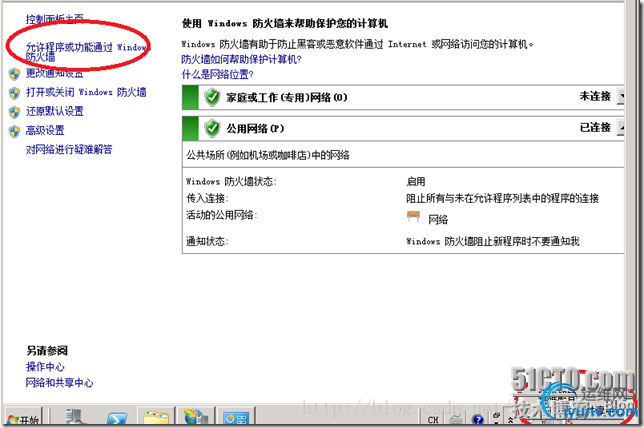The image size is (644, 428).
Task: Open 打开或关闭 Windows 防火墙 link
Action: coord(86,92)
